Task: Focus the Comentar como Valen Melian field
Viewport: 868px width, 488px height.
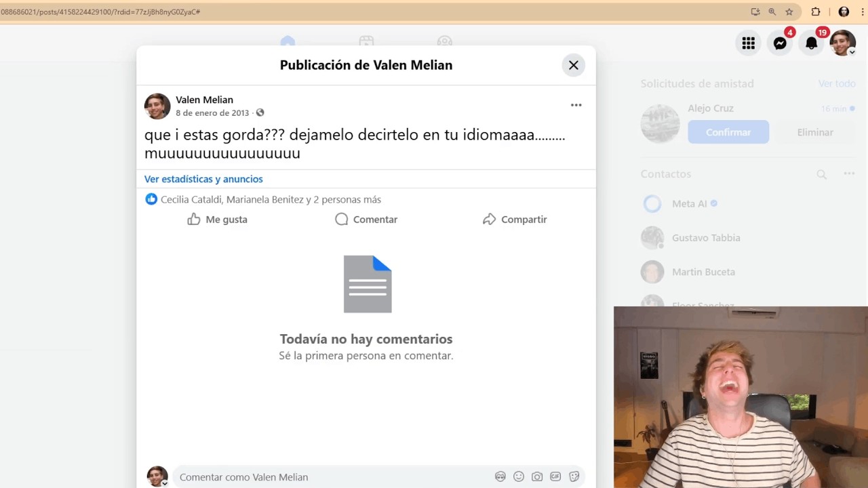Action: tap(332, 477)
